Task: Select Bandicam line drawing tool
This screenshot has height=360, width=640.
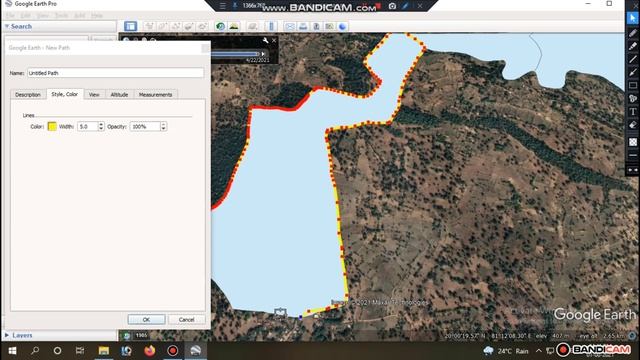Action: click(633, 59)
